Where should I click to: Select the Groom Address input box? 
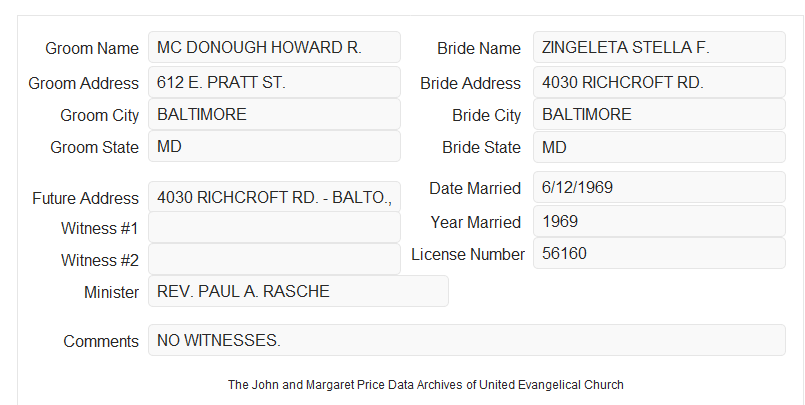tap(274, 82)
